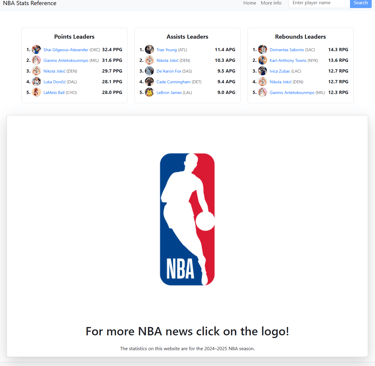Focus the Enter player name search field
Screen dimensions: 375x366
(x=319, y=3)
